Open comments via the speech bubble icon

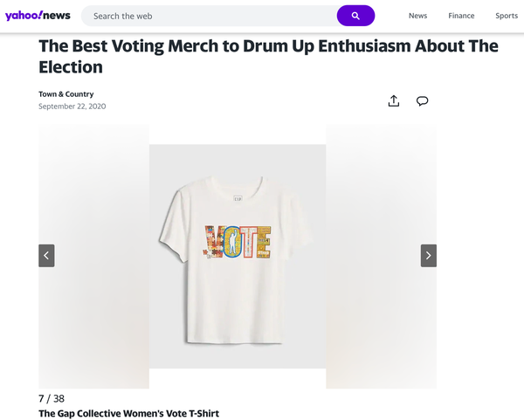[x=422, y=100]
